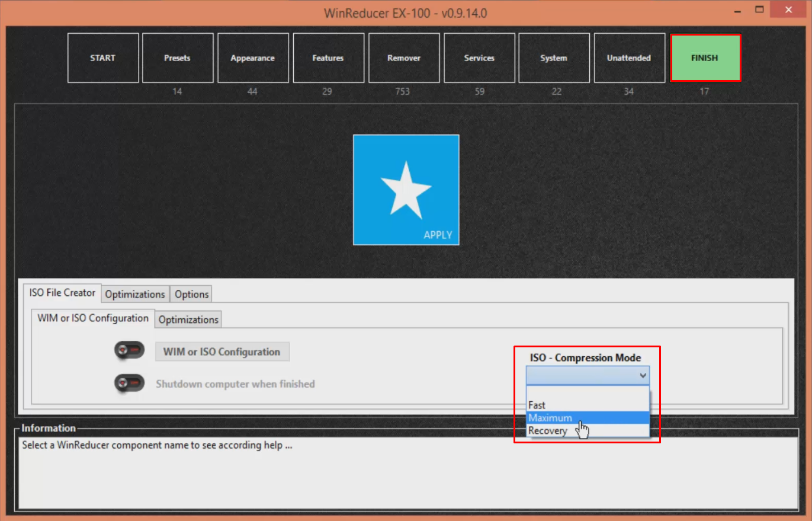The width and height of the screenshot is (812, 521).
Task: Open the Remover section
Action: pos(404,58)
